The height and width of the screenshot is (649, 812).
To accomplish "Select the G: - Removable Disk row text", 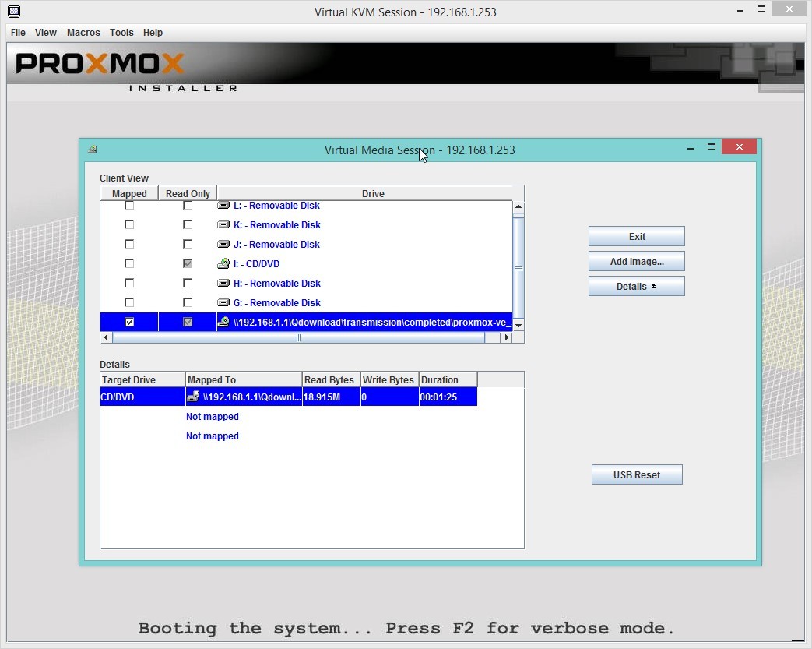I will (277, 302).
